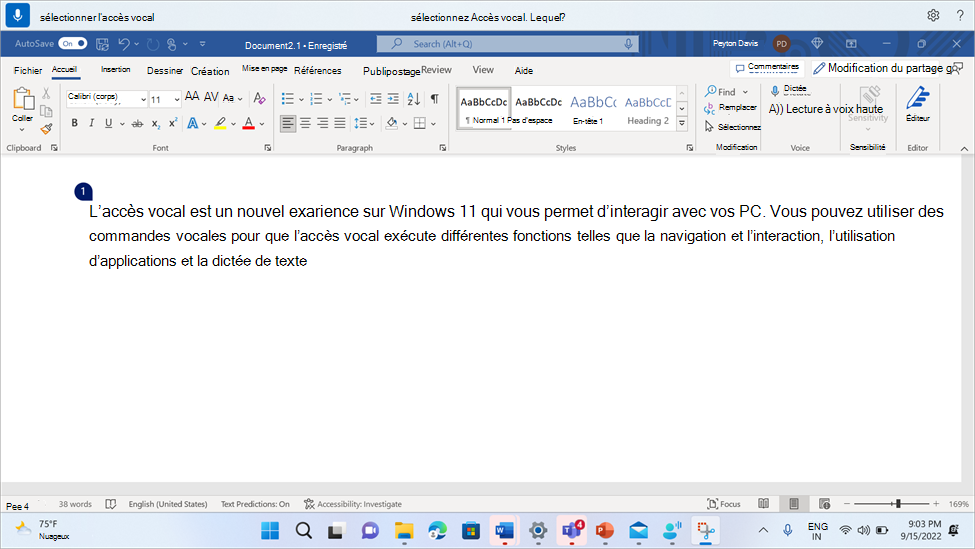Apply the Normal style
The width and height of the screenshot is (975, 549).
483,108
